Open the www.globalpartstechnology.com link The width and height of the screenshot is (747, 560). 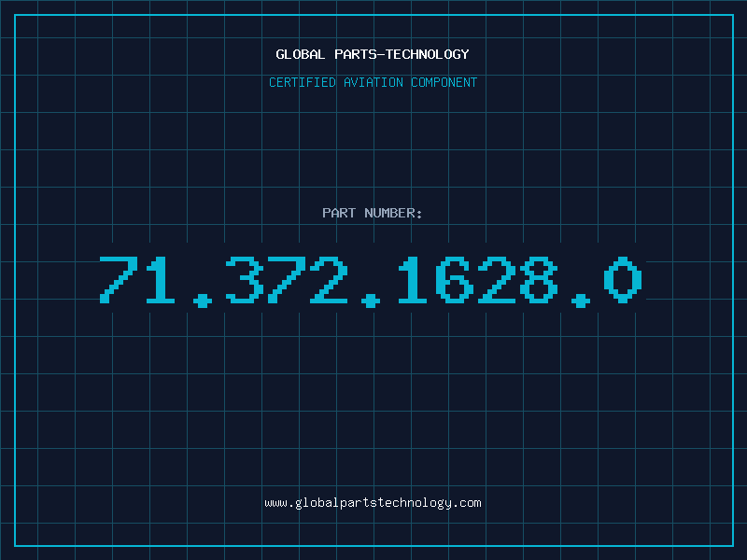(373, 503)
